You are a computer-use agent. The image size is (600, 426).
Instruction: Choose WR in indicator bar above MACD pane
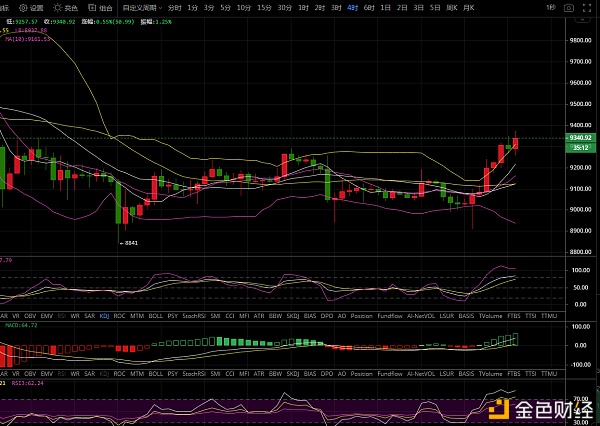coord(75,316)
